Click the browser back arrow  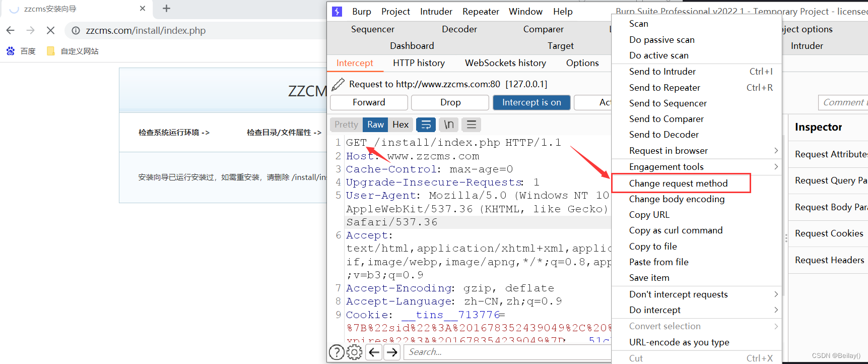point(11,30)
